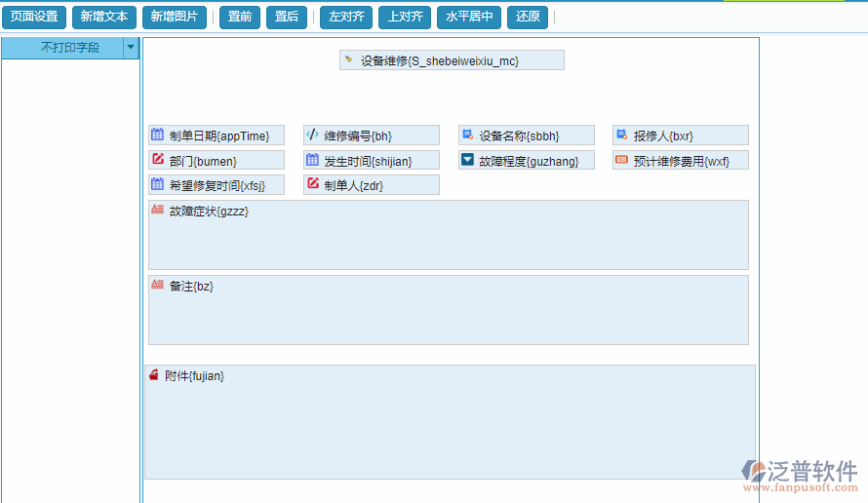This screenshot has height=503, width=868.
Task: Click the code icon beside 维修编号 field
Action: click(312, 135)
